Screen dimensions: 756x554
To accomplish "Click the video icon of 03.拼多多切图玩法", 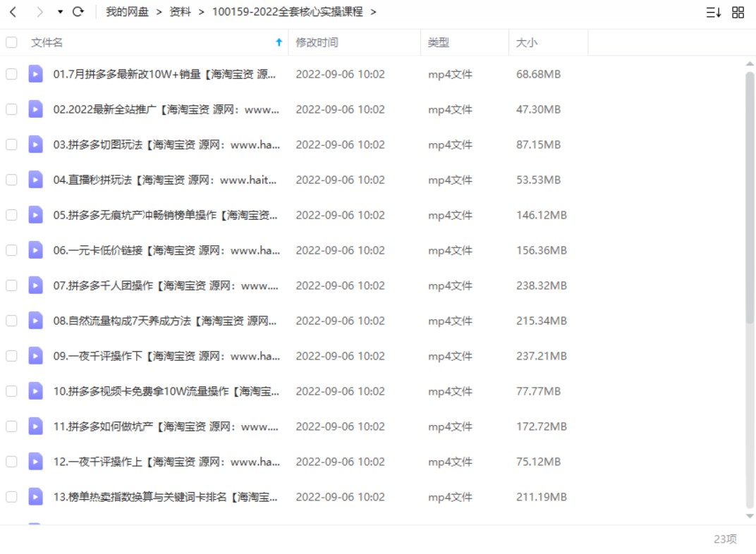I will click(36, 144).
